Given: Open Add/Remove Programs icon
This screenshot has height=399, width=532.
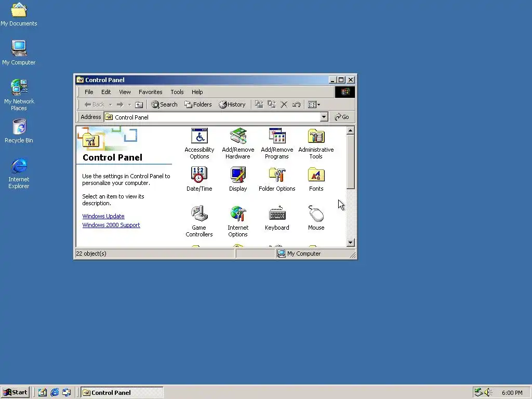Looking at the screenshot, I should 277,143.
